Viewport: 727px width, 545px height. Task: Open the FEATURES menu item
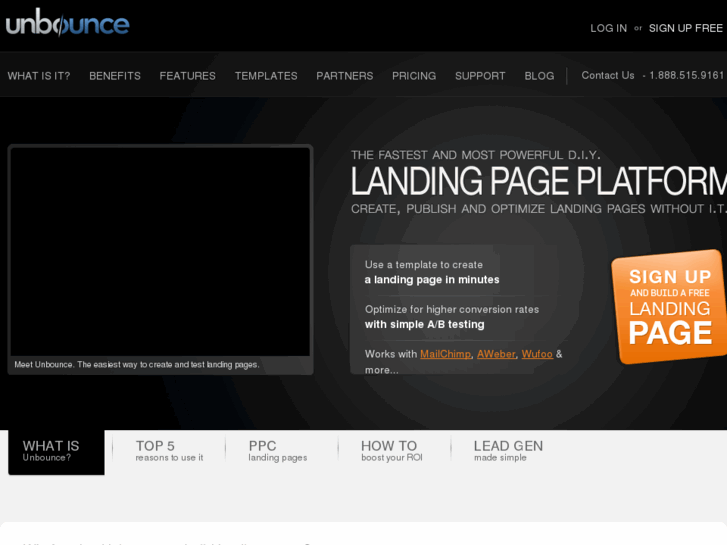click(x=187, y=76)
